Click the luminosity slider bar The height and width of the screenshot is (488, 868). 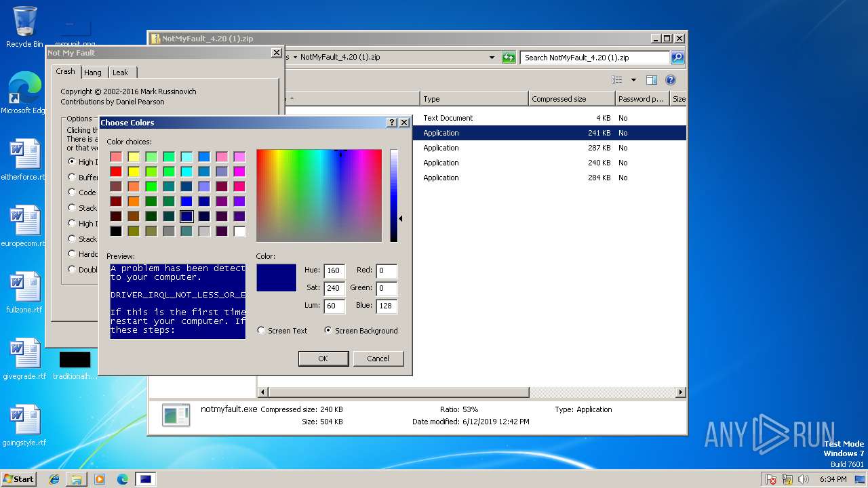[394, 195]
